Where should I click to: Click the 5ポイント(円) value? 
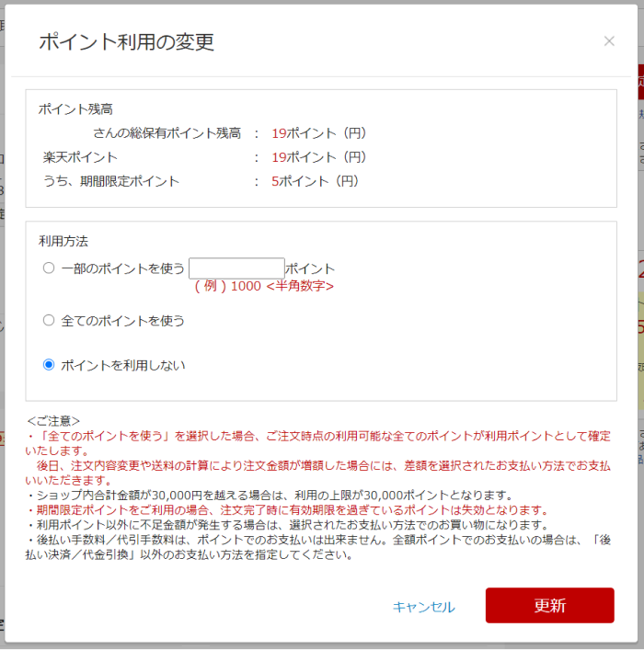pos(316,181)
